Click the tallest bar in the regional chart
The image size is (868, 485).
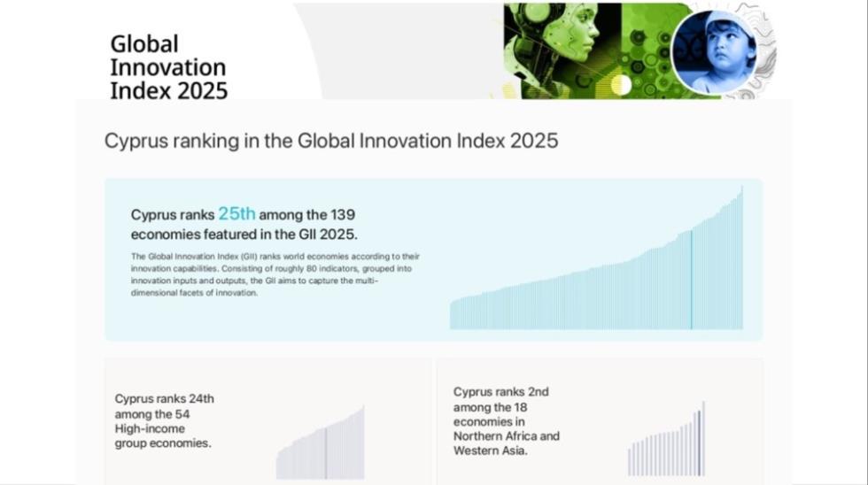point(703,439)
